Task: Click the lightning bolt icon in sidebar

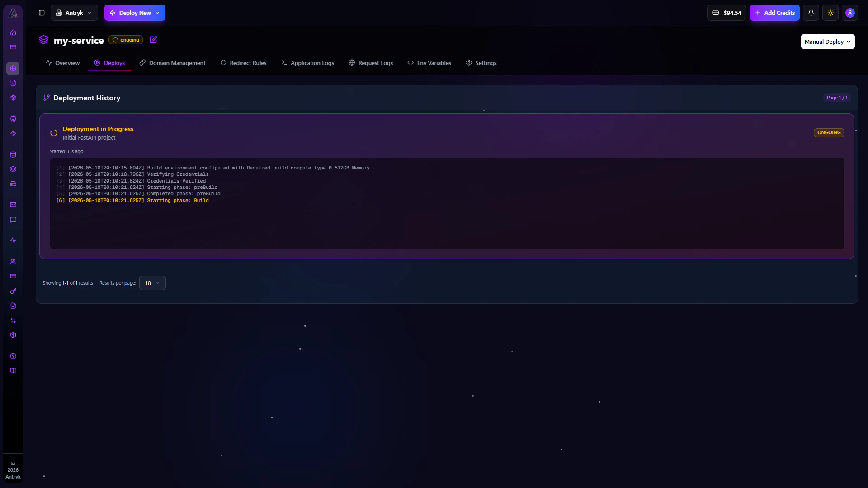Action: coord(13,133)
